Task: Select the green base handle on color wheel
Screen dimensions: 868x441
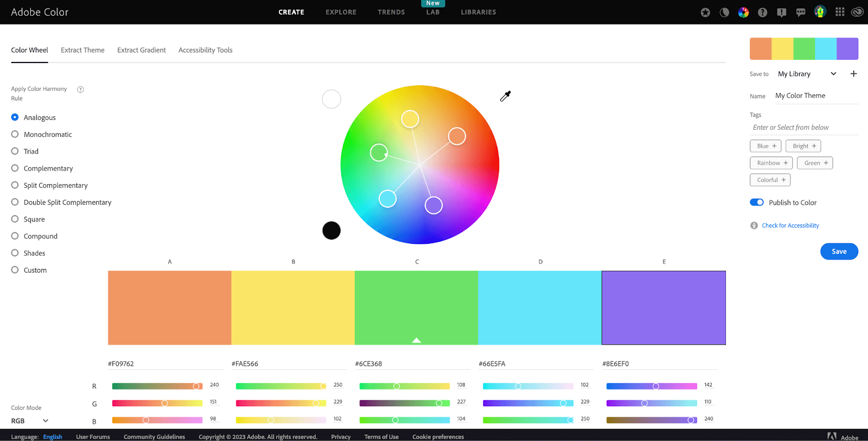Action: click(x=379, y=153)
